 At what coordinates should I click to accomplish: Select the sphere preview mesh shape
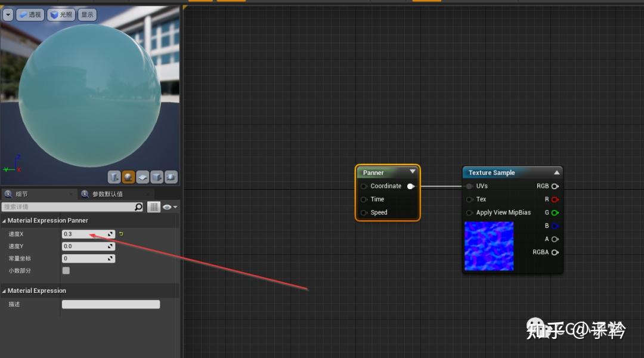(128, 177)
